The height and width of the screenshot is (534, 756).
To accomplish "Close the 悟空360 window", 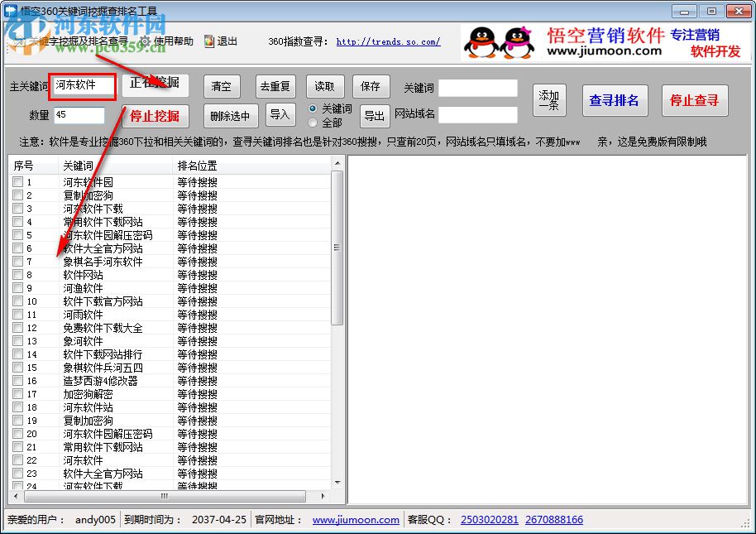I will point(738,11).
